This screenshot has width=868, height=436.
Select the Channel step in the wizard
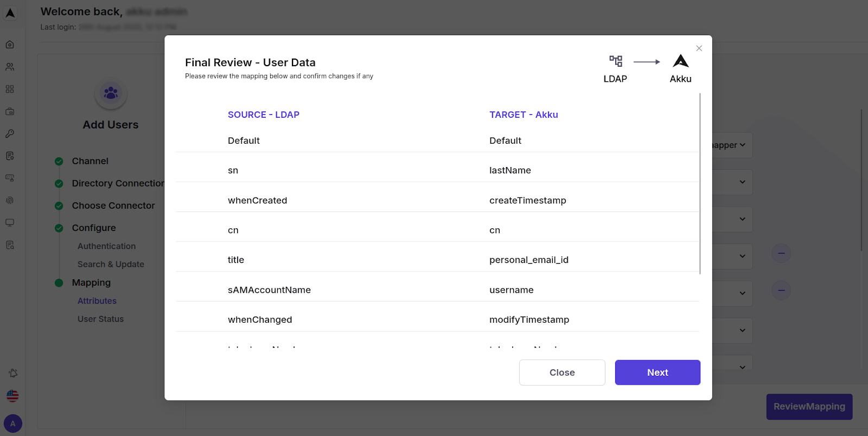tap(90, 161)
